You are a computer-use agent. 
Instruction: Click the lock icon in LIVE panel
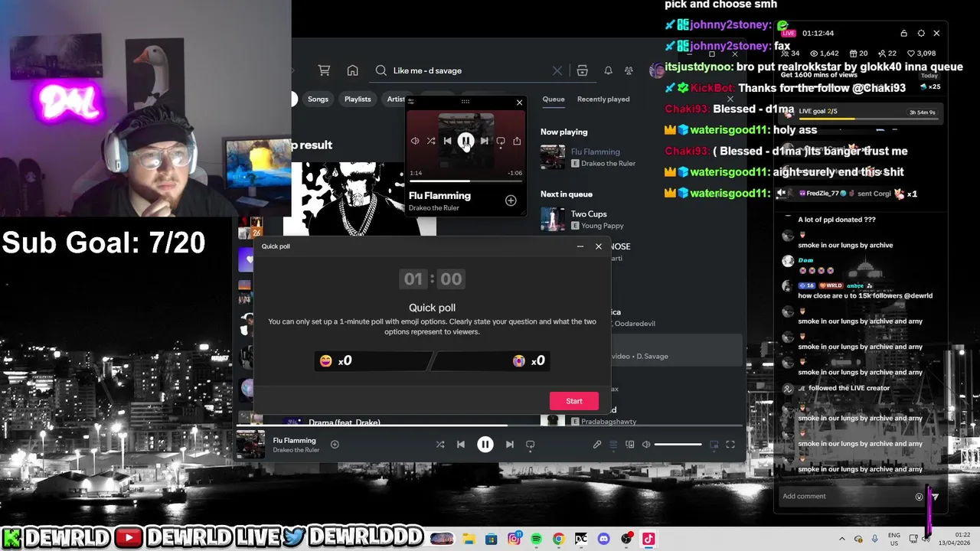tap(903, 33)
